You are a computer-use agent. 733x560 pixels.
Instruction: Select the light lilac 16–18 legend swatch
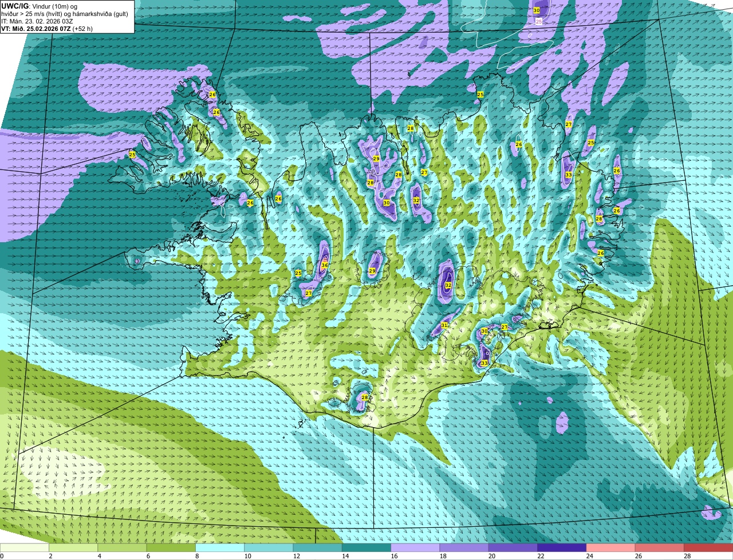pyautogui.click(x=415, y=547)
